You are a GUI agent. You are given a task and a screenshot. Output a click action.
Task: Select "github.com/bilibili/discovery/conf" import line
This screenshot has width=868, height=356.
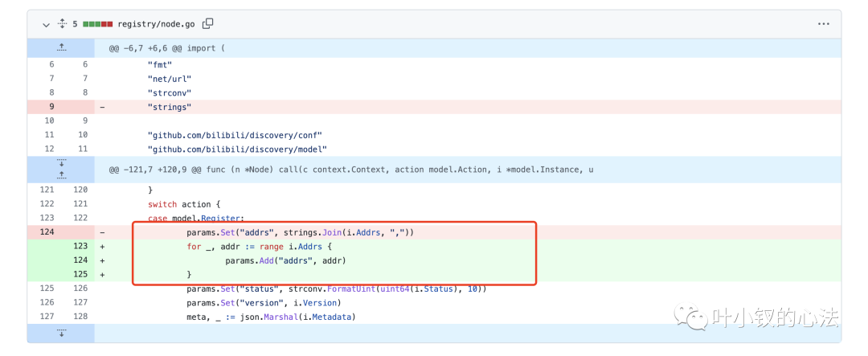coord(235,135)
